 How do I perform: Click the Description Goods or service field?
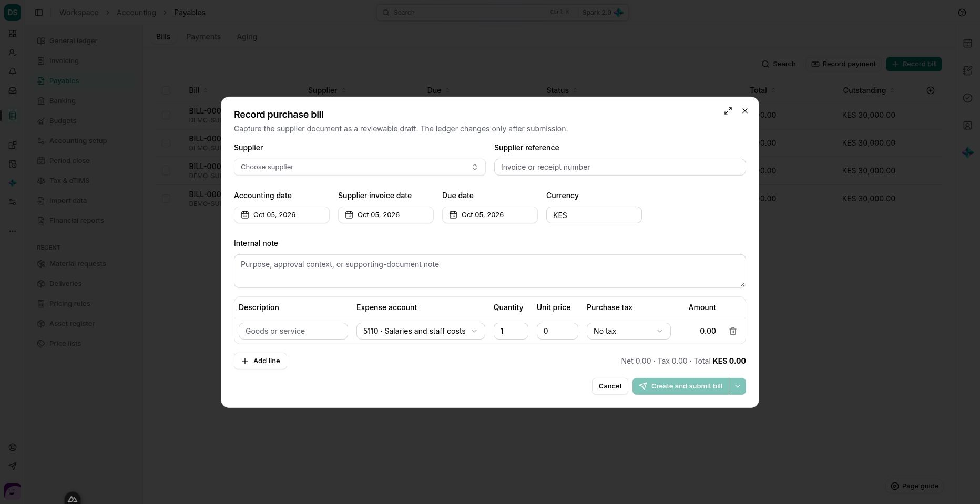point(293,331)
